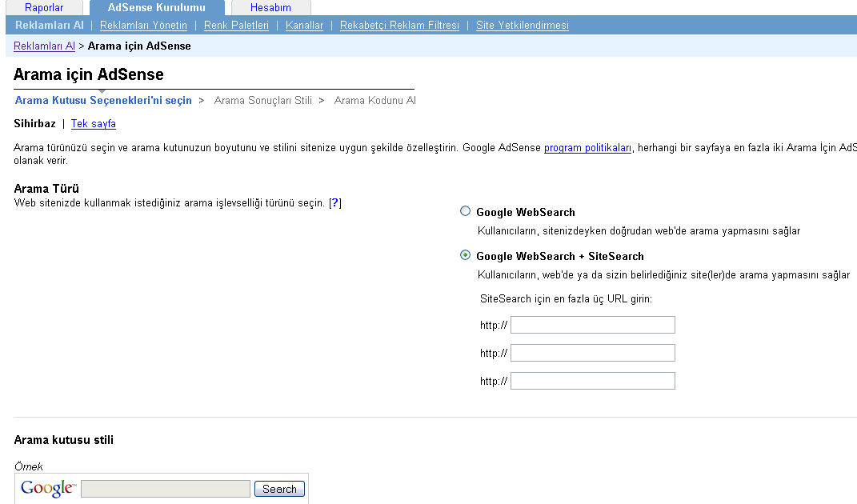Click the Arama için AdSense page title
The image size is (857, 504).
(x=89, y=74)
